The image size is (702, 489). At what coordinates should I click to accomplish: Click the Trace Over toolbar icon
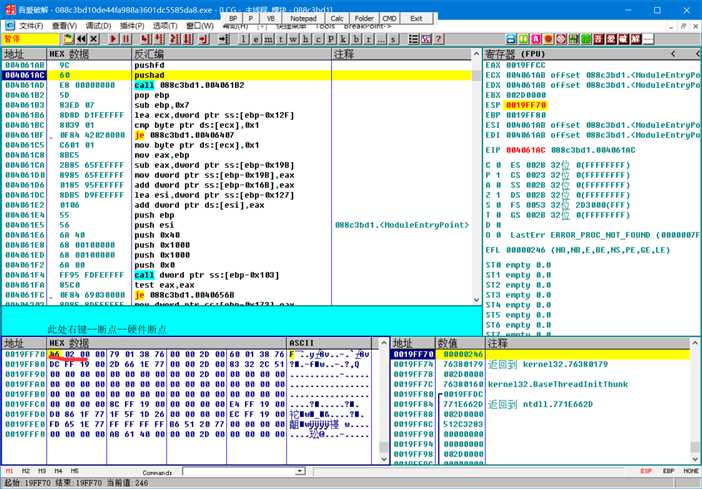pos(188,39)
